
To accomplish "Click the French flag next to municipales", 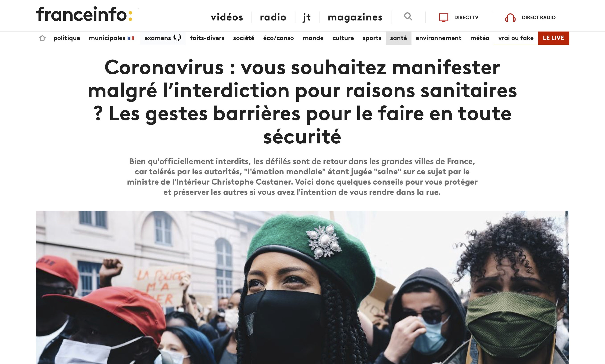I will [131, 38].
